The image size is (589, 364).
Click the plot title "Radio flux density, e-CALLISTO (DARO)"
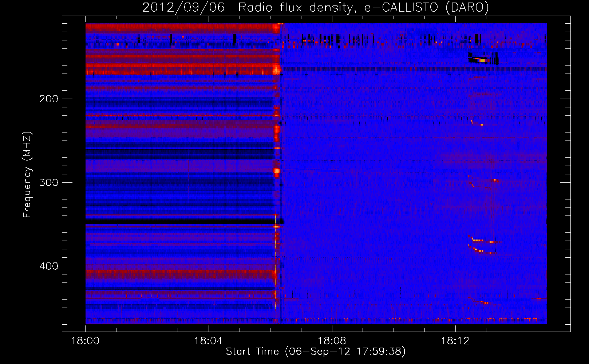363,7
